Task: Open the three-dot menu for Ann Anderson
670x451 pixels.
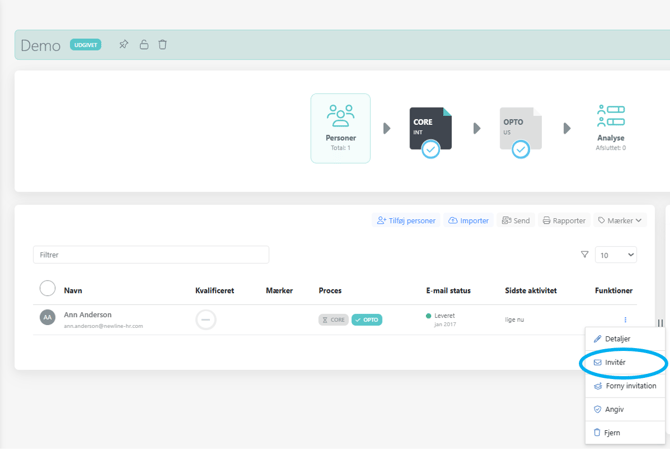Action: coord(626,320)
